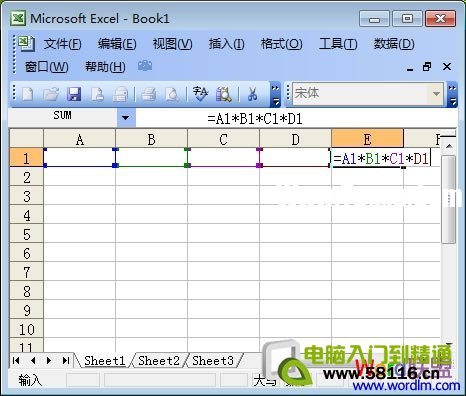The image size is (466, 396).
Task: Open the Name Box dropdown arrow
Action: [x=126, y=118]
